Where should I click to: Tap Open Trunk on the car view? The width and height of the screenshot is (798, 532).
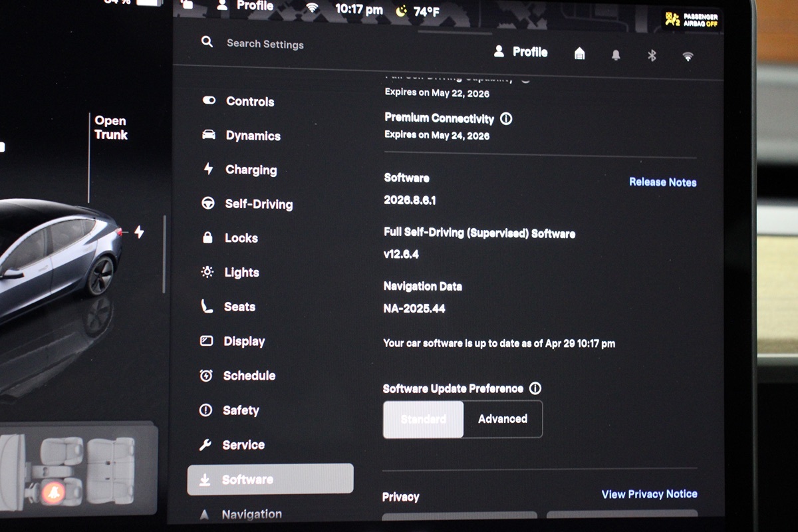click(x=110, y=128)
